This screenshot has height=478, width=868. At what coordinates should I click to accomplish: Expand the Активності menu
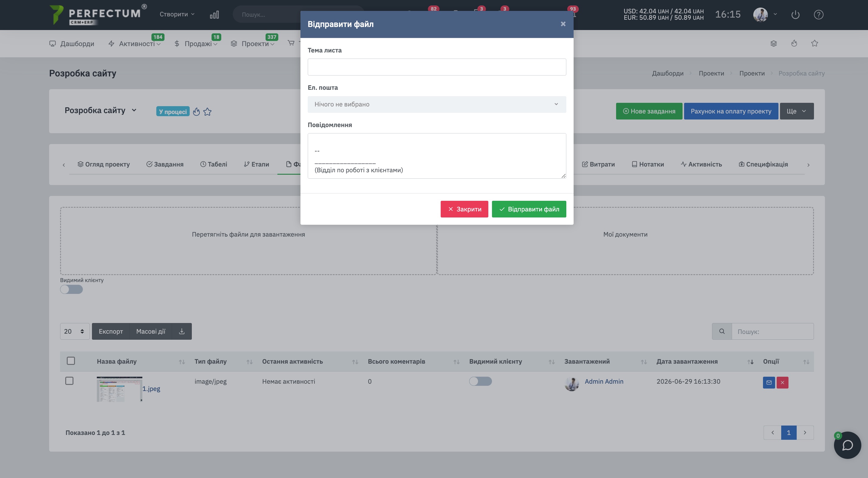click(134, 44)
